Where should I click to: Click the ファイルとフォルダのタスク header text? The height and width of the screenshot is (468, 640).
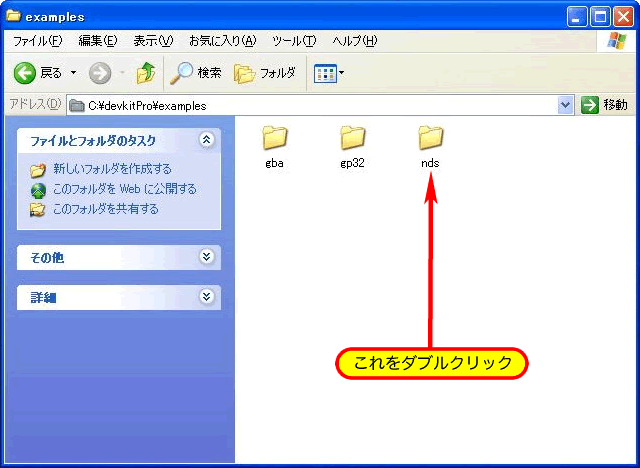pos(93,141)
